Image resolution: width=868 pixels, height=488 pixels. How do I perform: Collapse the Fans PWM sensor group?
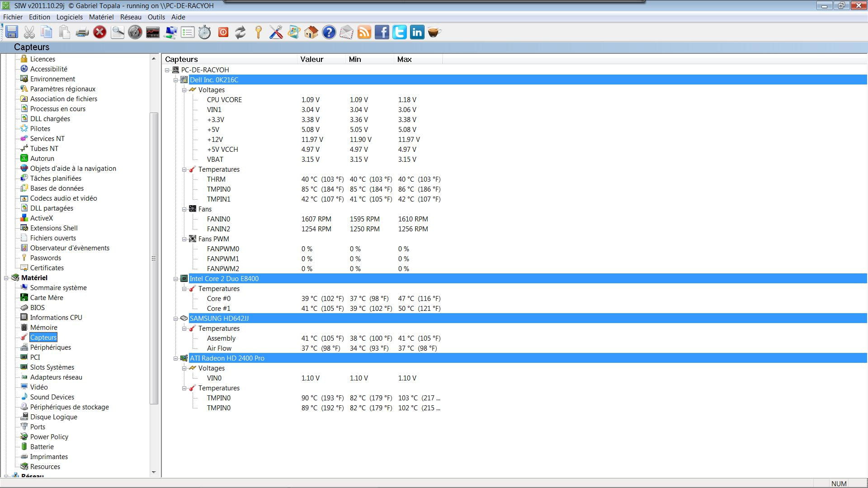coord(184,239)
